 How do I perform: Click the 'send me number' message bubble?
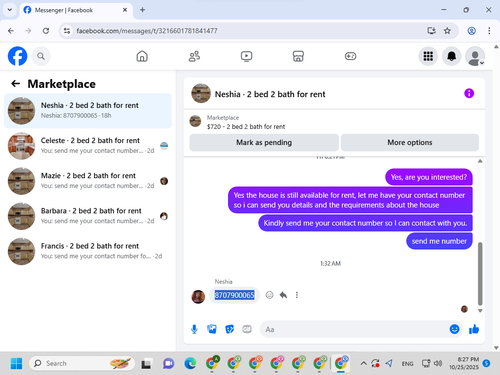(x=439, y=241)
